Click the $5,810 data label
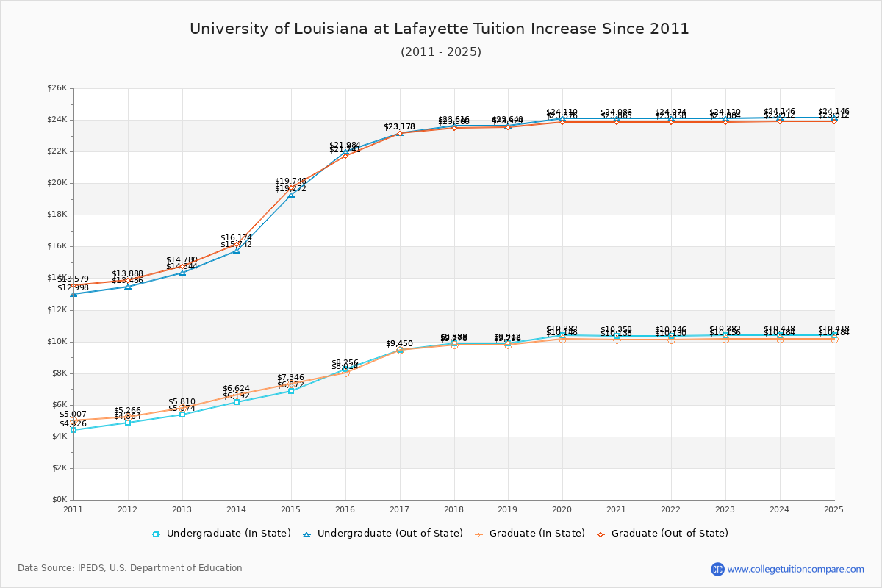 click(182, 402)
